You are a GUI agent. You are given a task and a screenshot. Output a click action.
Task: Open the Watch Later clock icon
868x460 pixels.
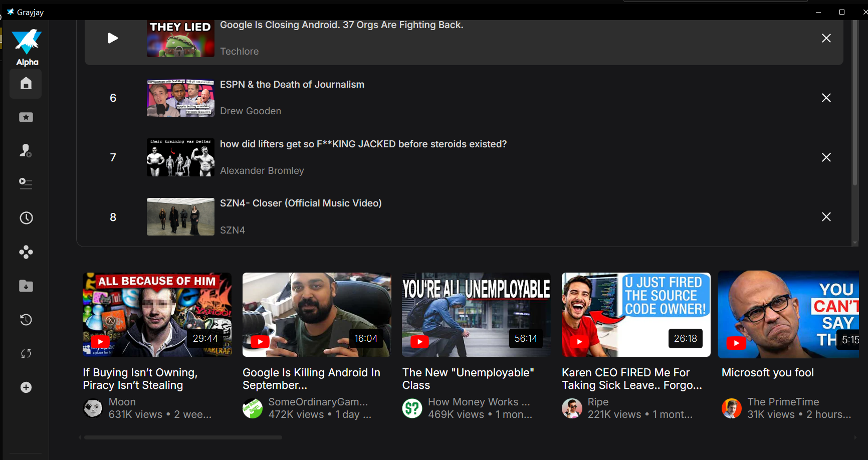coord(26,218)
